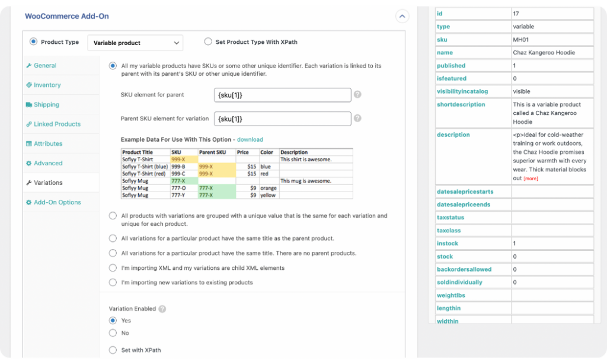Image resolution: width=607 pixels, height=364 pixels.
Task: Click the Shipping truck icon
Action: 28,104
